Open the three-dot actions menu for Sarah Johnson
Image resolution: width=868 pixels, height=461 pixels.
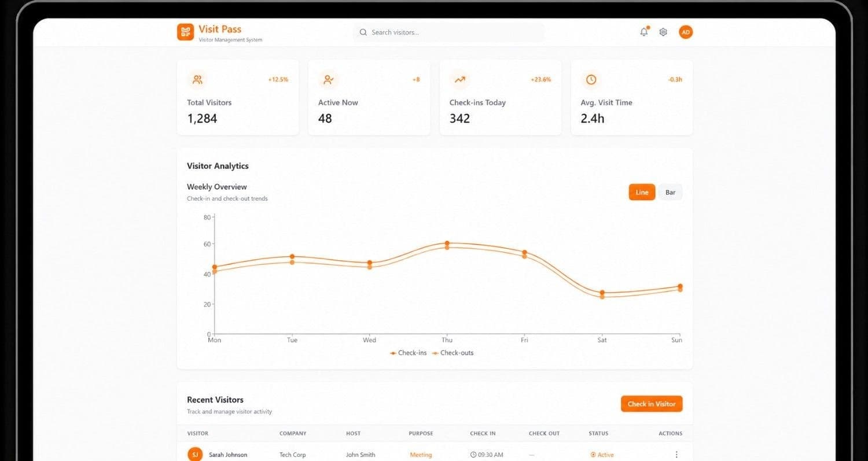coord(676,455)
